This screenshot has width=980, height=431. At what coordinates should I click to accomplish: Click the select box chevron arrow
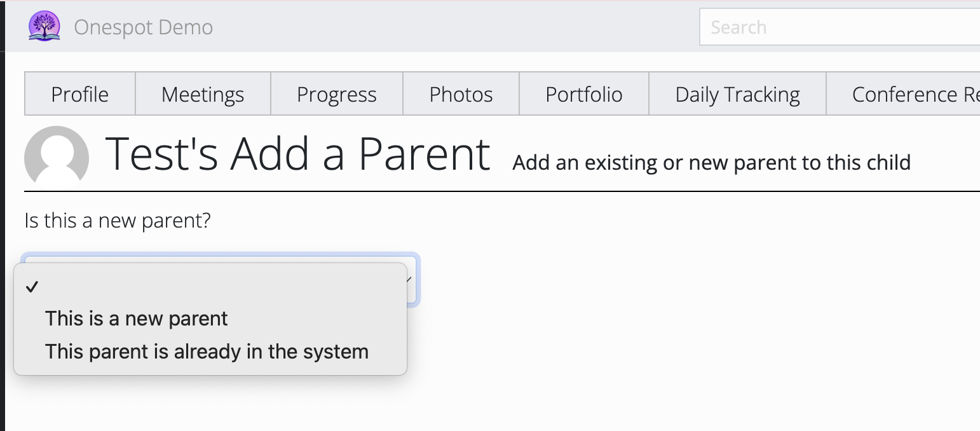411,279
